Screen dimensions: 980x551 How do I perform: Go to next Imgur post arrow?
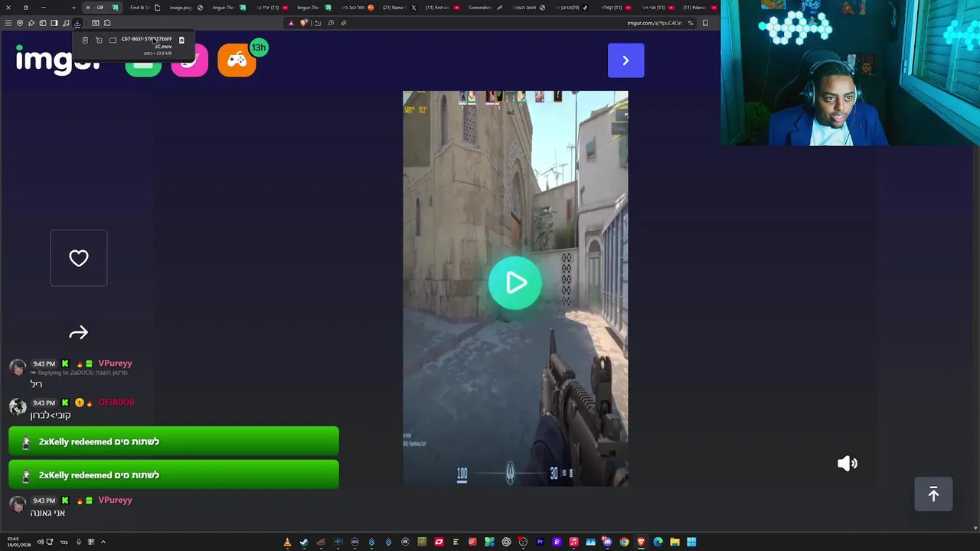click(x=626, y=60)
